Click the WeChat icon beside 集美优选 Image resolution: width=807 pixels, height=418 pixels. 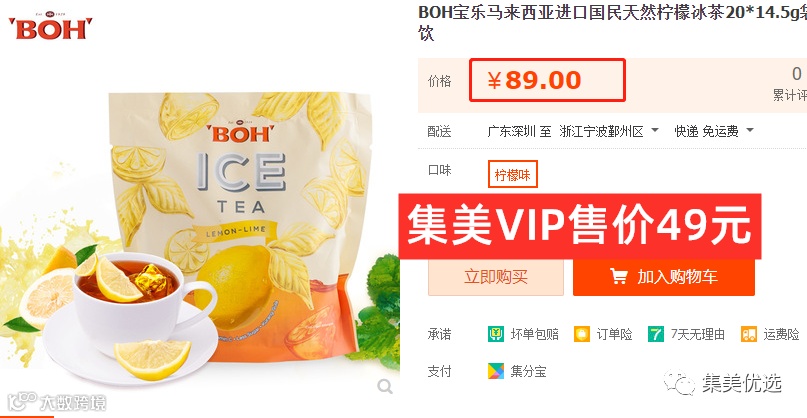tap(679, 382)
